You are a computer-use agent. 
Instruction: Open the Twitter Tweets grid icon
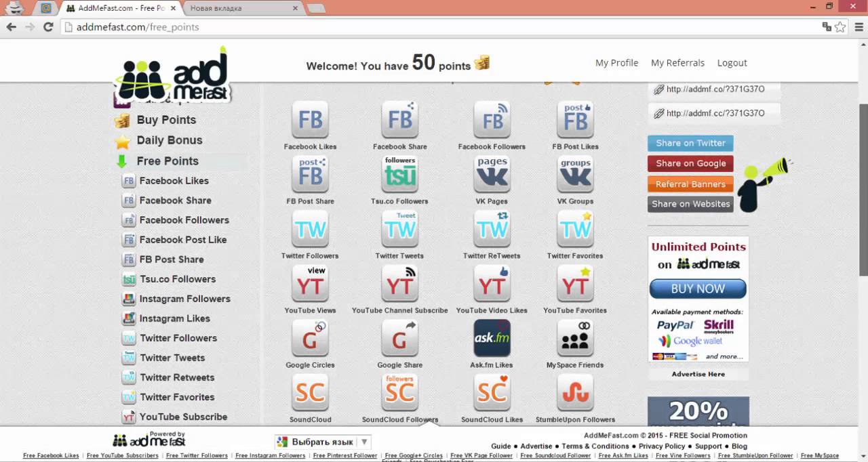click(x=399, y=229)
